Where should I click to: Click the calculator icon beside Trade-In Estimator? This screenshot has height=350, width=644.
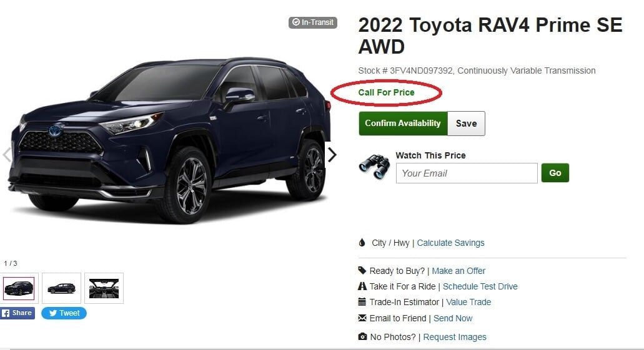[x=362, y=302]
